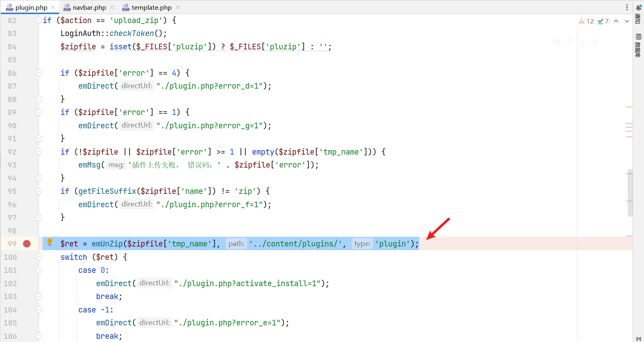Image resolution: width=644 pixels, height=342 pixels.
Task: Click the $zipfile variable on line 84
Action: (x=78, y=47)
